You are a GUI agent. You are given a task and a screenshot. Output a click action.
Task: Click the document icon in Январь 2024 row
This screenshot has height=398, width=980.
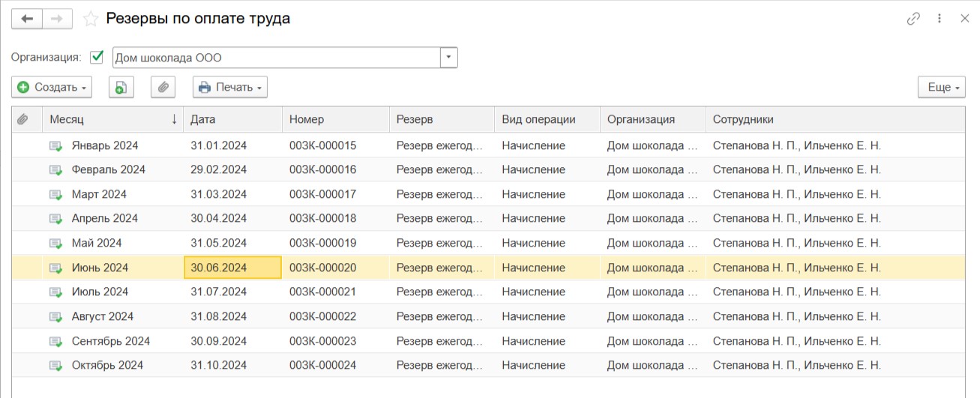(55, 146)
